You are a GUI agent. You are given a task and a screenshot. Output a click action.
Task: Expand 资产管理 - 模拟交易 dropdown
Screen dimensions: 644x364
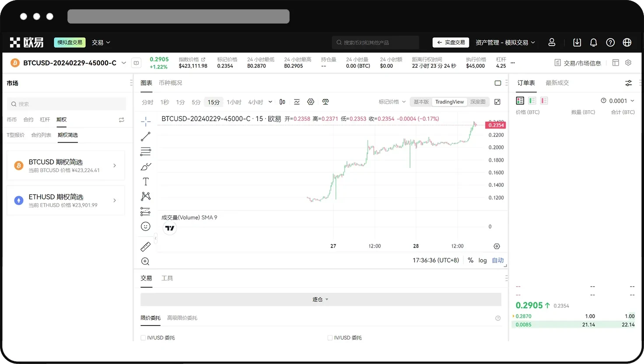pos(505,42)
